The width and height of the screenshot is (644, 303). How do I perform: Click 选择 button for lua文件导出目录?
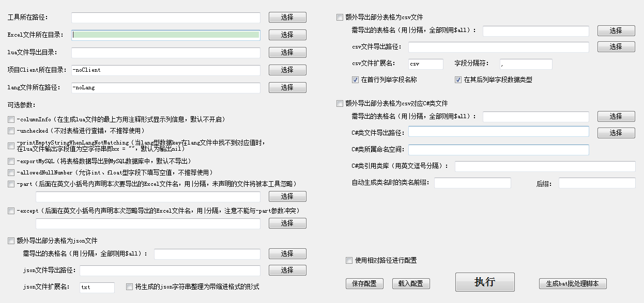click(x=287, y=53)
